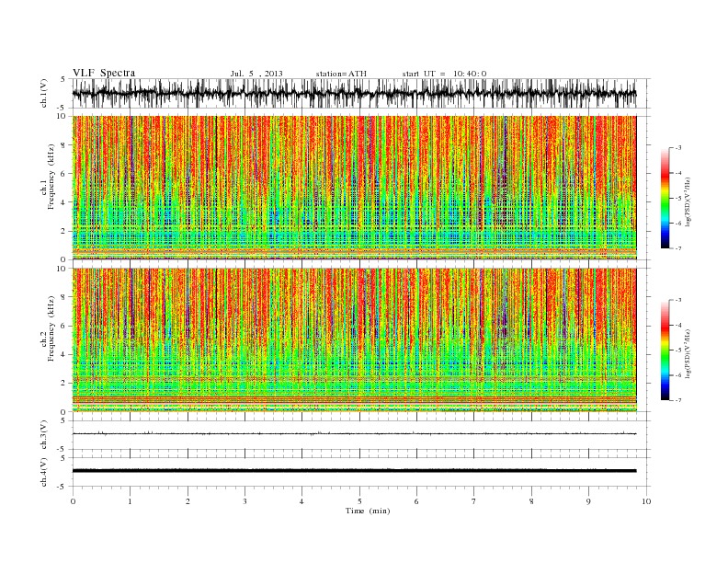Click time axis tick label "9"

(588, 501)
